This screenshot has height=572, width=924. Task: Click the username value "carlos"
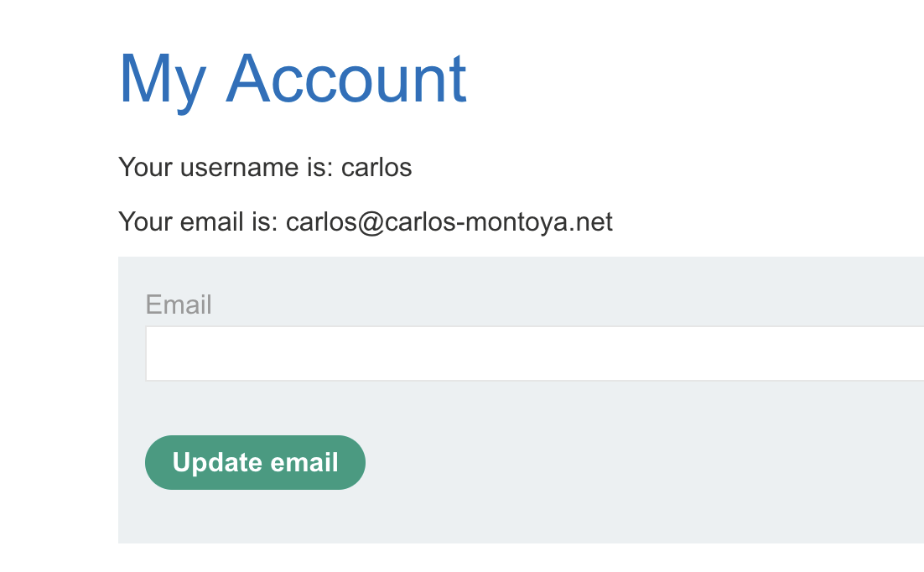coord(376,168)
